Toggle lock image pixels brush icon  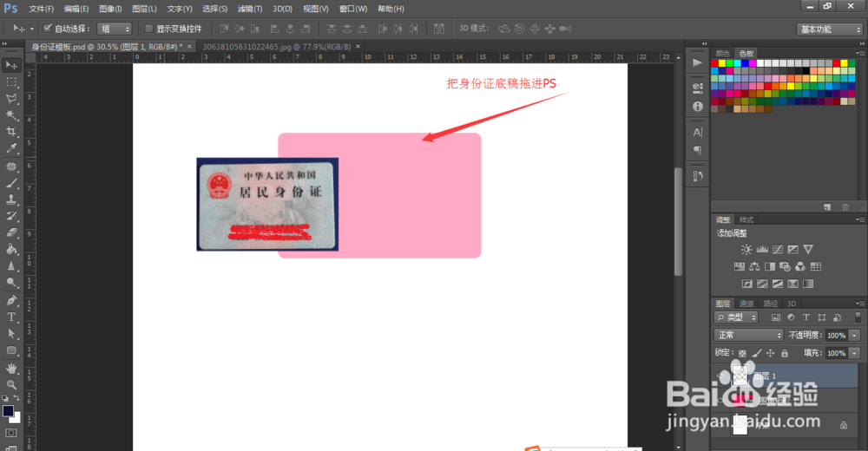pyautogui.click(x=757, y=353)
